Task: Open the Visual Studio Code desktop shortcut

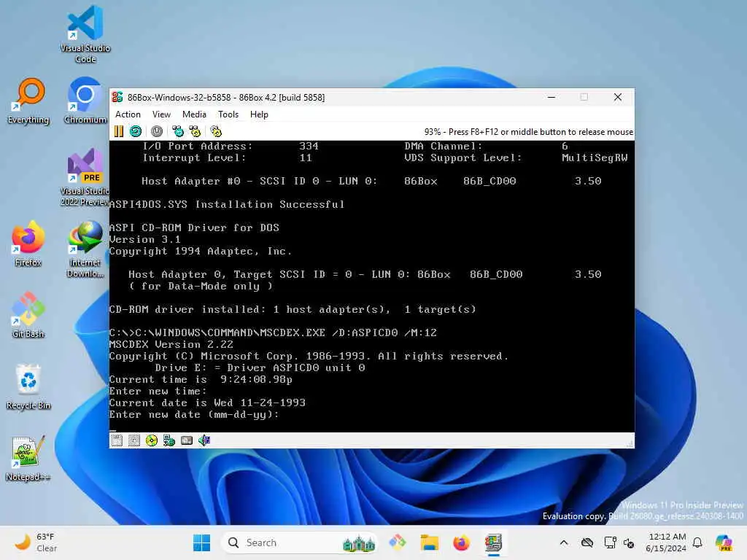Action: coord(85,34)
